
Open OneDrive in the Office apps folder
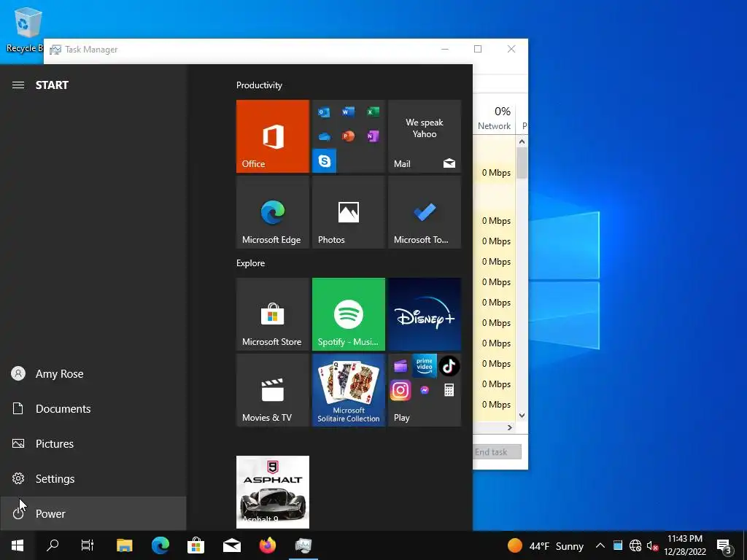pyautogui.click(x=324, y=136)
